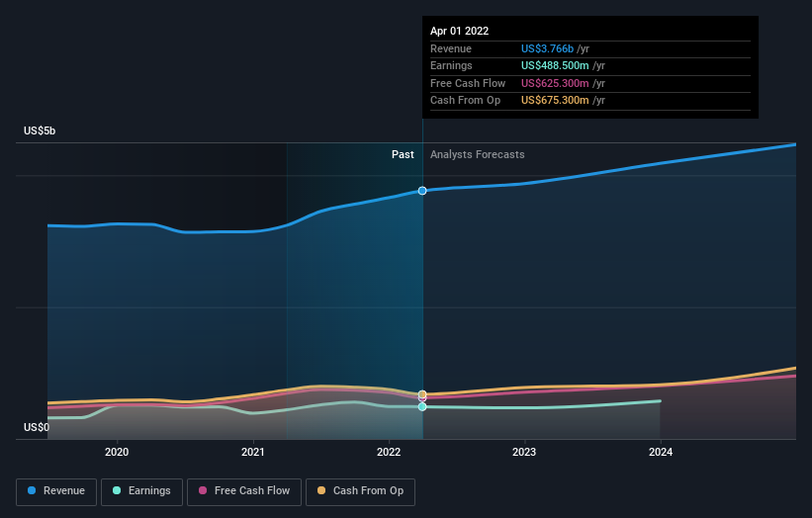This screenshot has height=518, width=812.
Task: Click the 2022 x-axis label
Action: pos(389,453)
